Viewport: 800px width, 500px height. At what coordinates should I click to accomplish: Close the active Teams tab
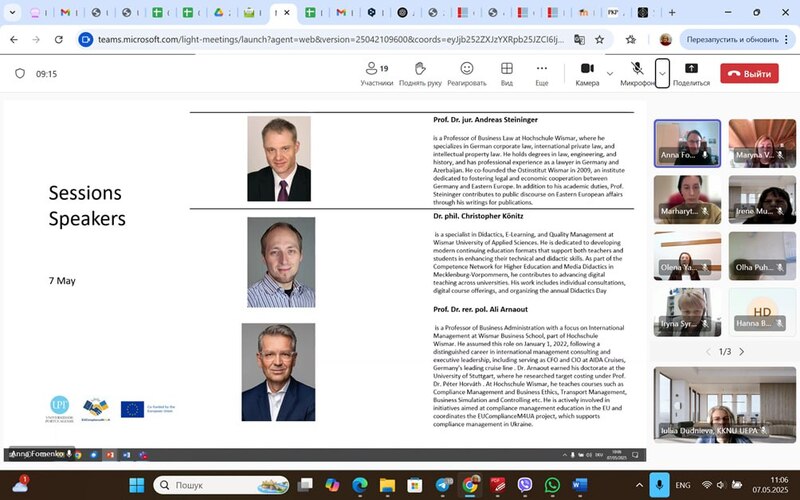[x=287, y=12]
